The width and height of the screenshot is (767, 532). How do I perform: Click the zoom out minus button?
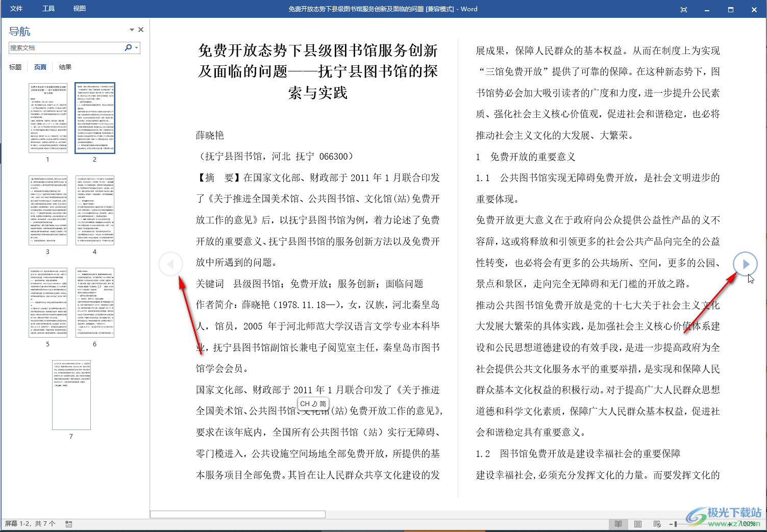tap(671, 524)
